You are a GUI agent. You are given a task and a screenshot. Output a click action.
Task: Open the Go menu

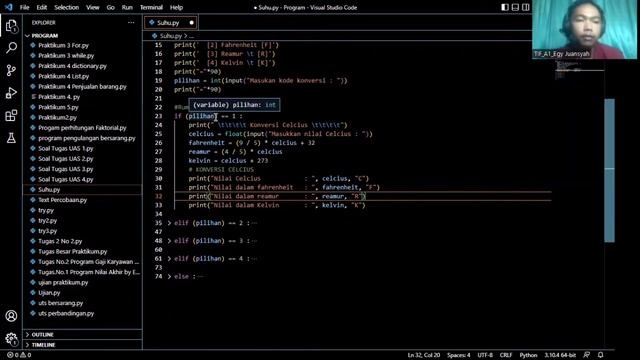point(111,7)
